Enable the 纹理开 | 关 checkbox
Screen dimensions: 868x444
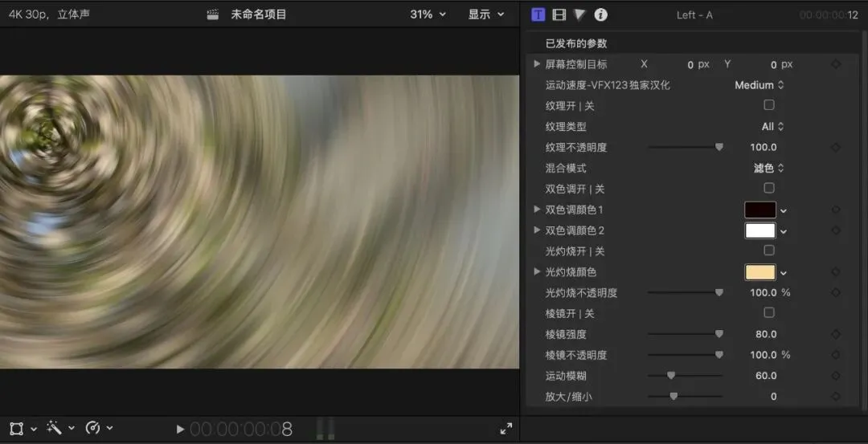(769, 105)
